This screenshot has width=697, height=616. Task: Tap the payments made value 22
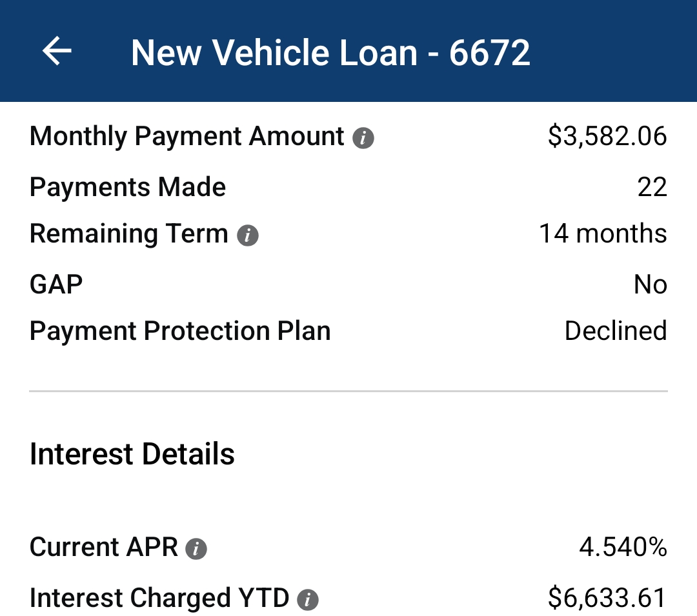651,187
